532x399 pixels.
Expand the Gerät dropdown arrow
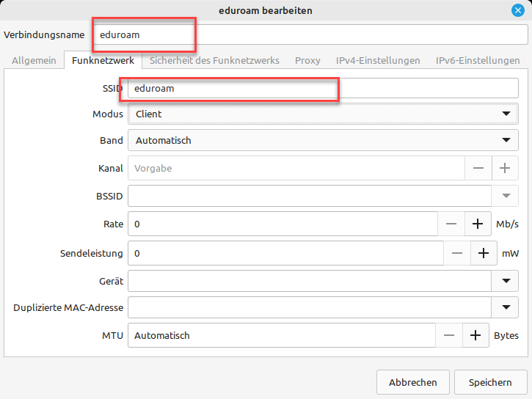[x=505, y=281]
